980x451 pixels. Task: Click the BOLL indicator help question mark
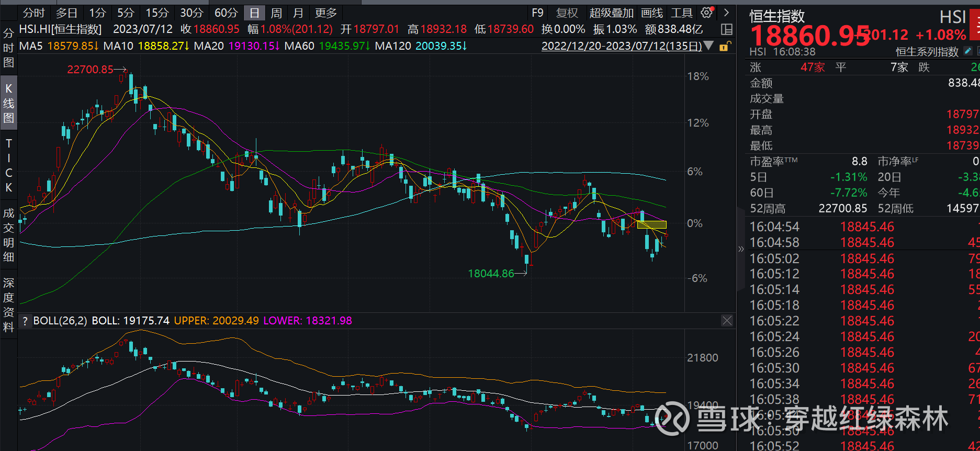pyautogui.click(x=25, y=321)
